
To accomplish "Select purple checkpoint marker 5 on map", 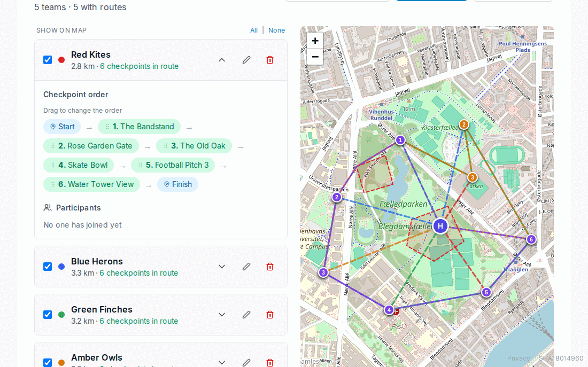I will tap(486, 292).
